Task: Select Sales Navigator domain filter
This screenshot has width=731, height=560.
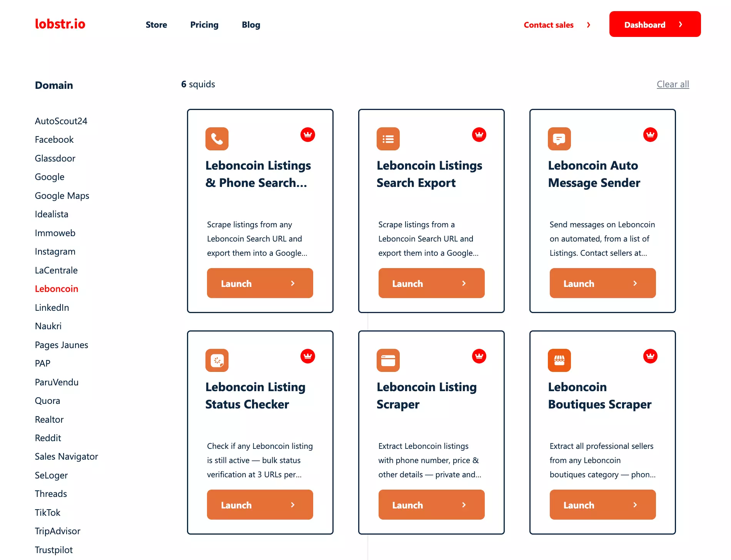Action: point(67,457)
